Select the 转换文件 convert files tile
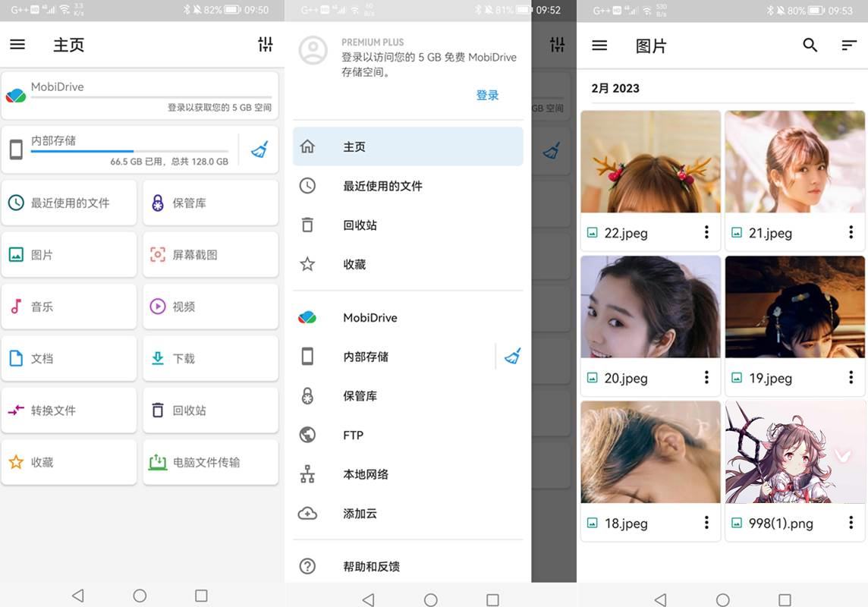The image size is (868, 607). tap(68, 410)
